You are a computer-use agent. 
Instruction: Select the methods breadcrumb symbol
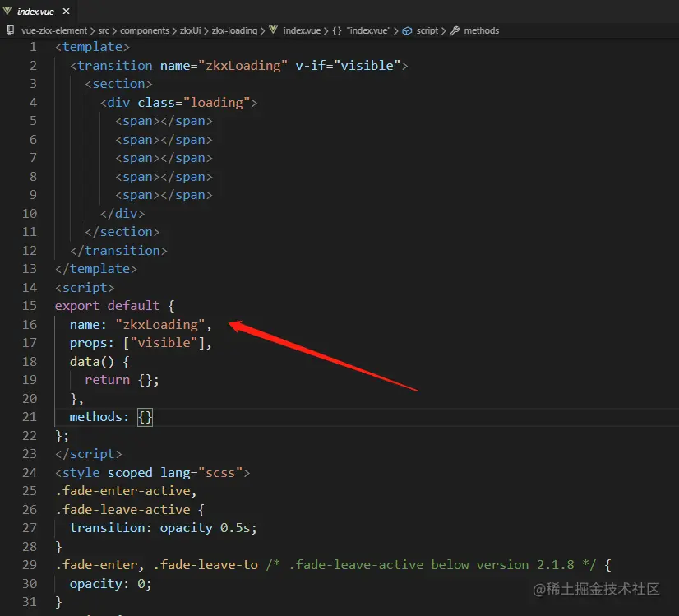(482, 30)
